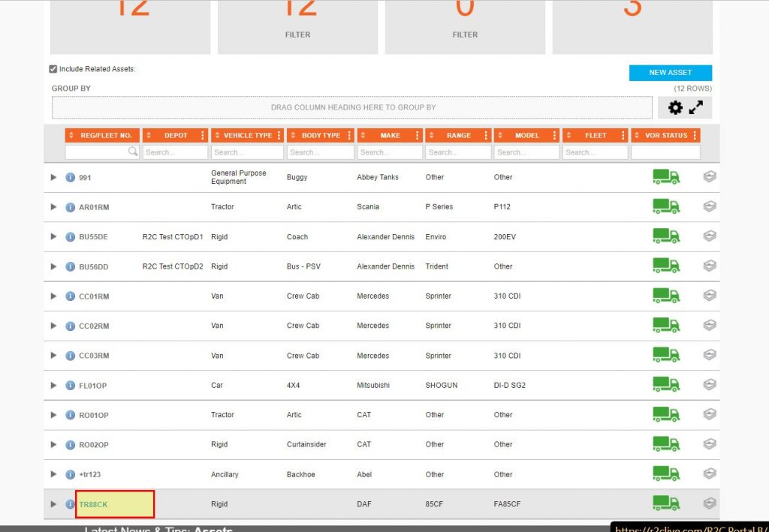Expand the row for asset CC01RM

point(53,295)
